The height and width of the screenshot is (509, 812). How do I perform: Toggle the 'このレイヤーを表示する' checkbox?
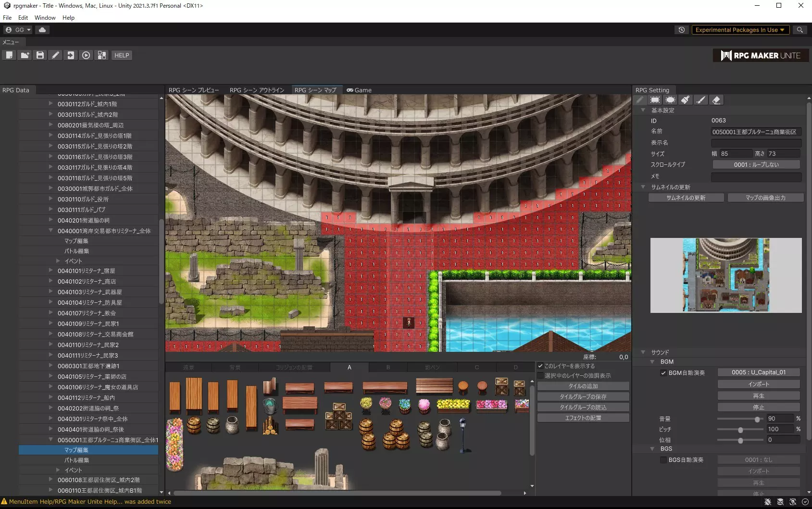point(540,366)
